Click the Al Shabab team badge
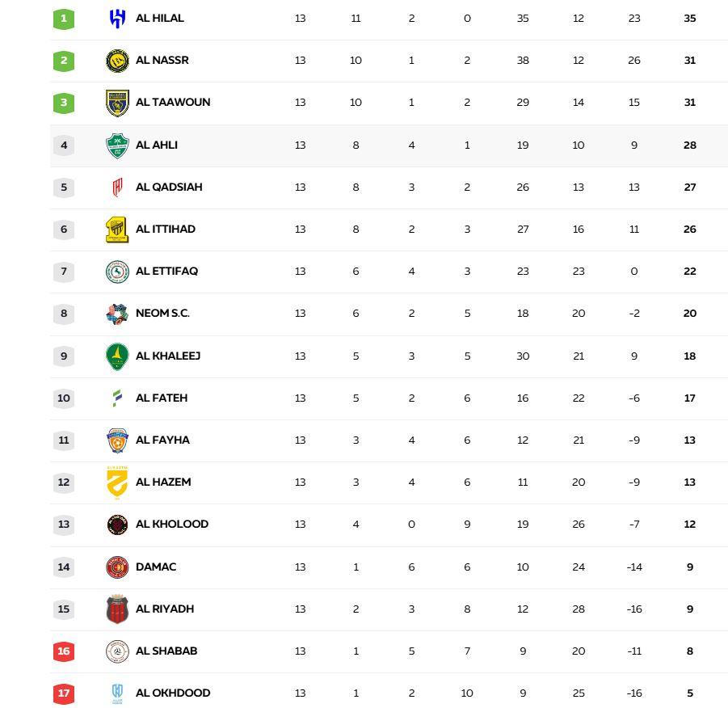This screenshot has width=728, height=708. (x=116, y=651)
